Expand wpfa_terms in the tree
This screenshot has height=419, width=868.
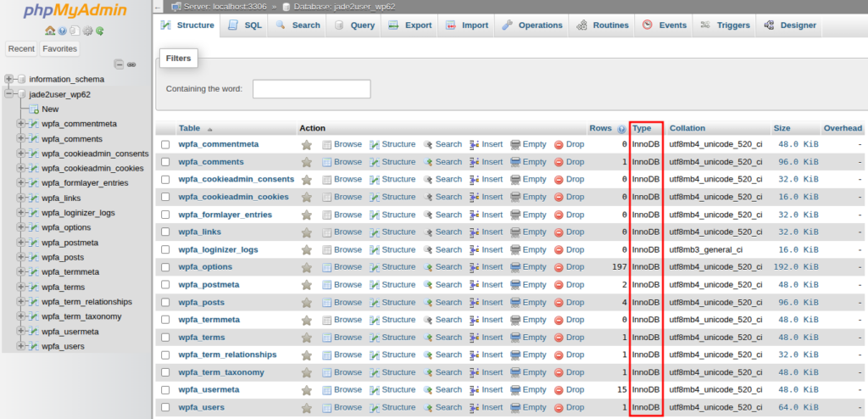pyautogui.click(x=21, y=287)
